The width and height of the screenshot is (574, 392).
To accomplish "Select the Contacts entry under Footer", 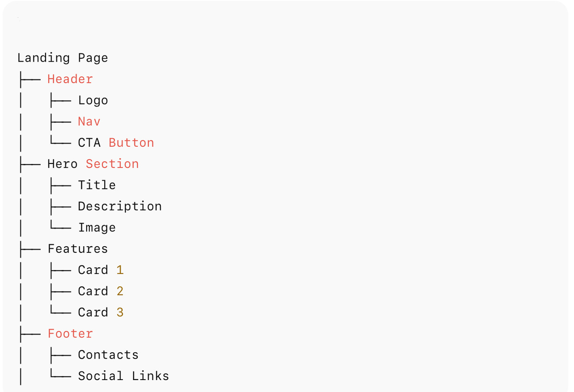I will pos(108,355).
